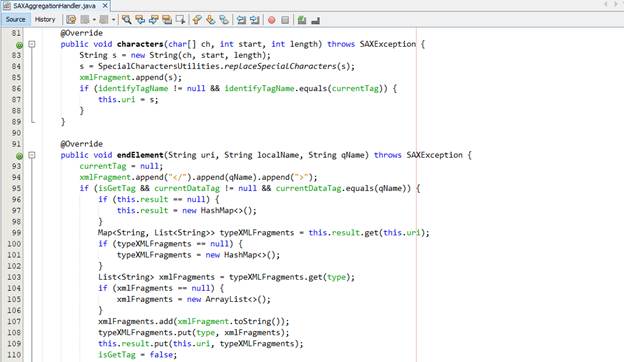
Task: Start macro recording with the red circle
Action: point(271,20)
